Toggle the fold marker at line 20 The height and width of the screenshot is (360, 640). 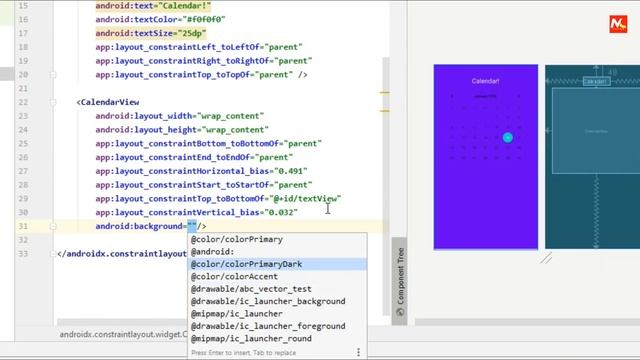(53, 75)
